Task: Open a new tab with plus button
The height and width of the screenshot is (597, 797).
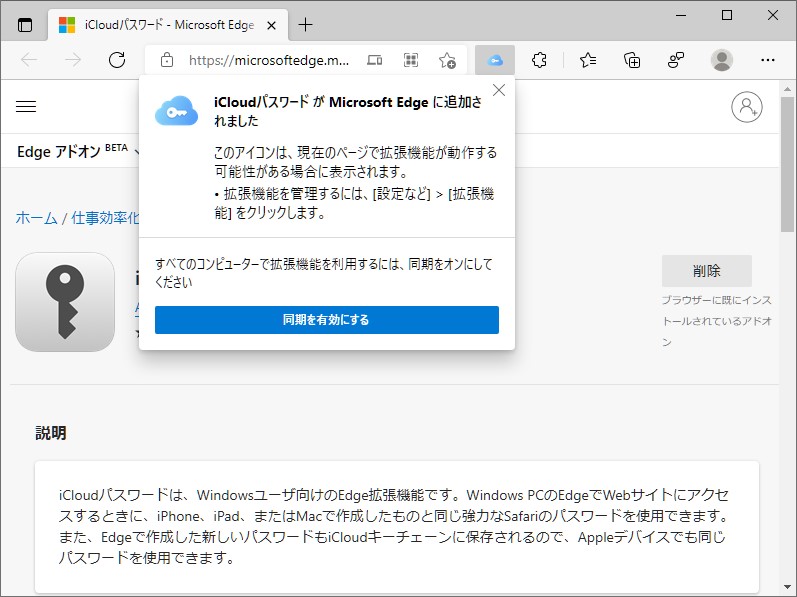Action: click(305, 24)
